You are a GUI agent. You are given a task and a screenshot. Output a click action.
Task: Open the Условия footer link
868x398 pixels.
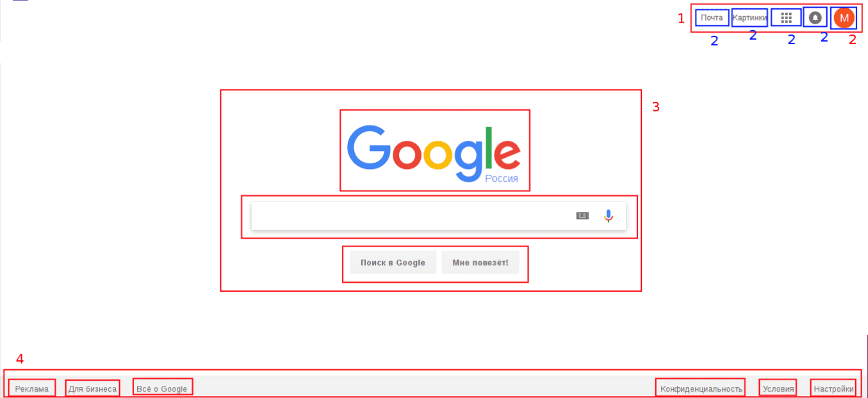click(x=778, y=388)
